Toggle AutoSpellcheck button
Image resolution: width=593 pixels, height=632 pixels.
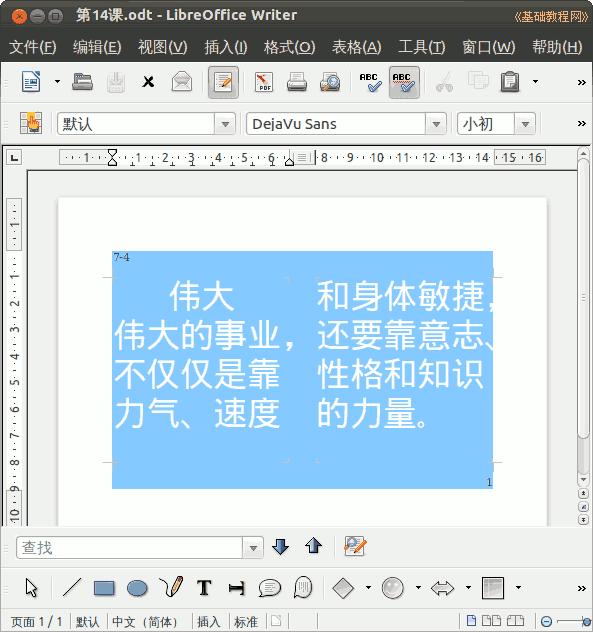[x=404, y=82]
